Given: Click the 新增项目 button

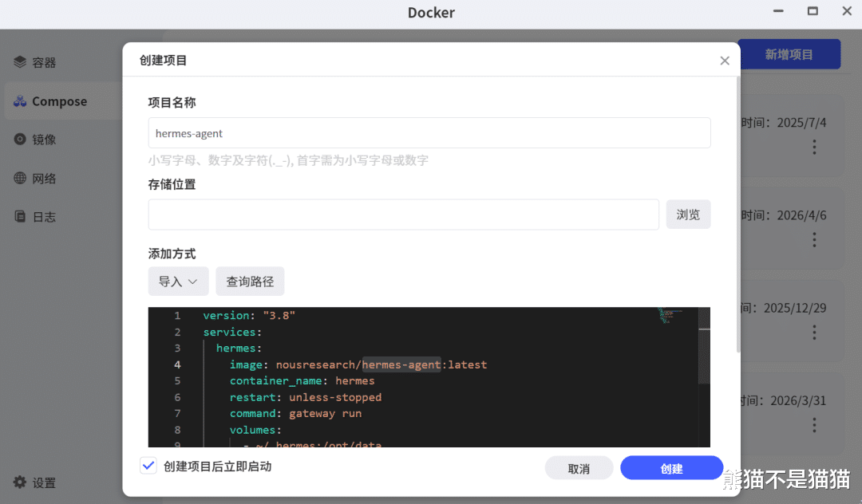Looking at the screenshot, I should pos(789,54).
